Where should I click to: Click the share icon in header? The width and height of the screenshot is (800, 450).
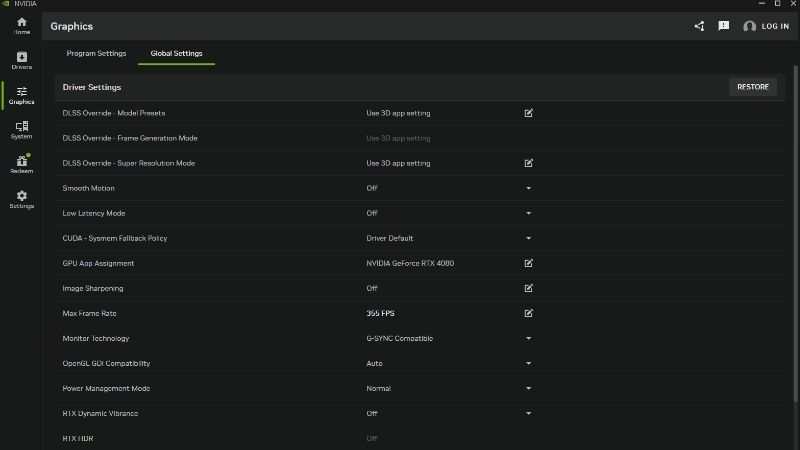[x=699, y=26]
